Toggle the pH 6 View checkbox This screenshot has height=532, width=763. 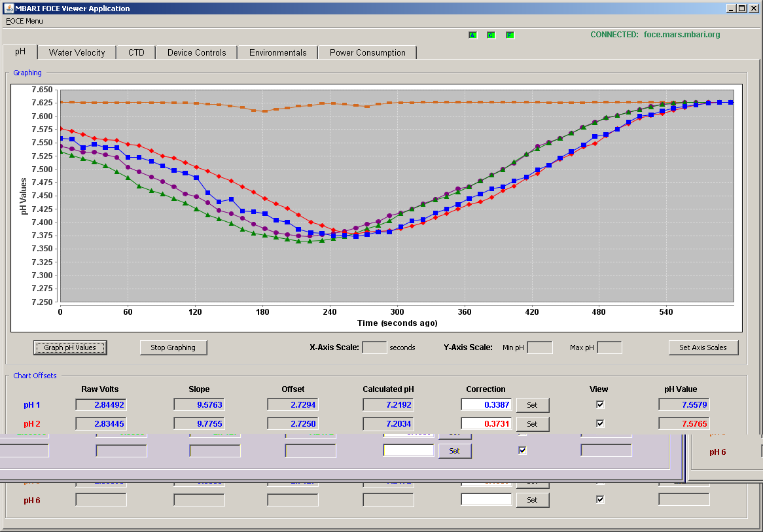600,499
